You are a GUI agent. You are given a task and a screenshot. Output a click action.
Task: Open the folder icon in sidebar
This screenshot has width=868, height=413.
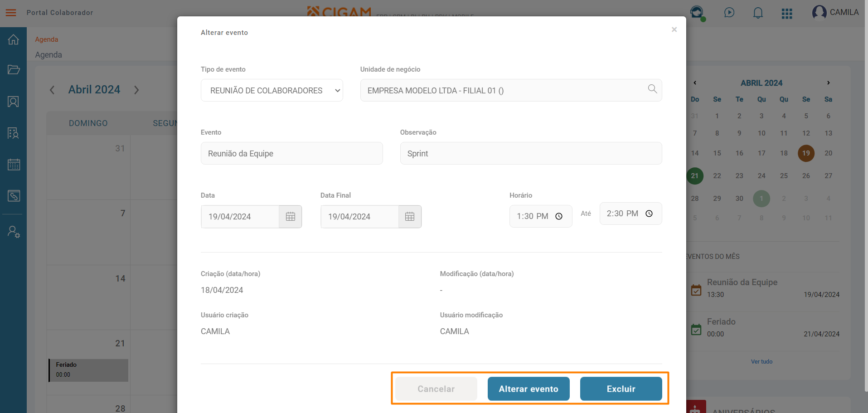click(x=14, y=69)
